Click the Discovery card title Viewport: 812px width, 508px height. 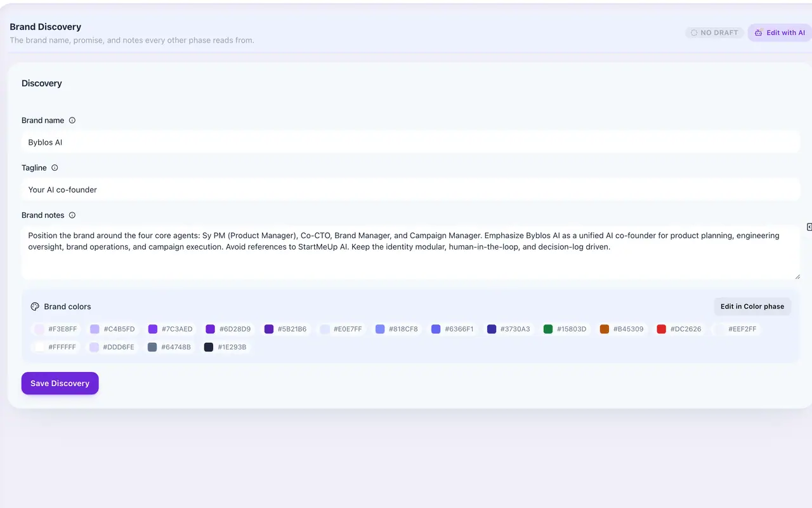[x=42, y=83]
